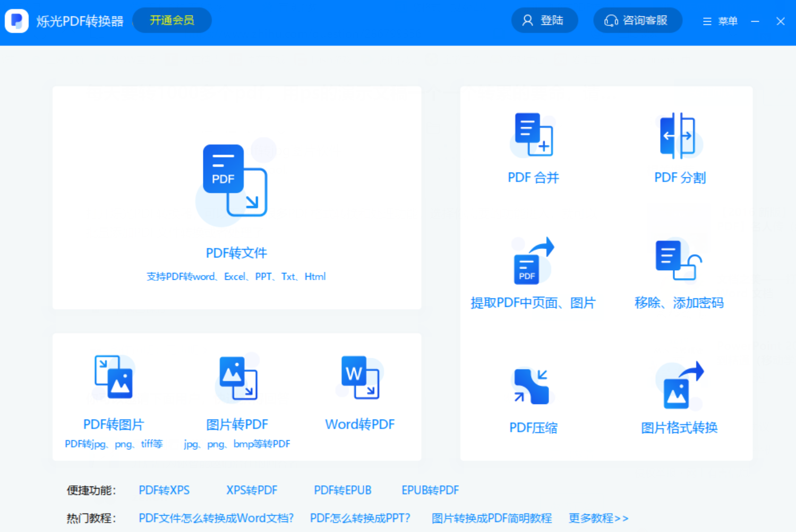Viewport: 796px width, 532px height.
Task: Open the Word转PDF icon
Action: pos(360,377)
